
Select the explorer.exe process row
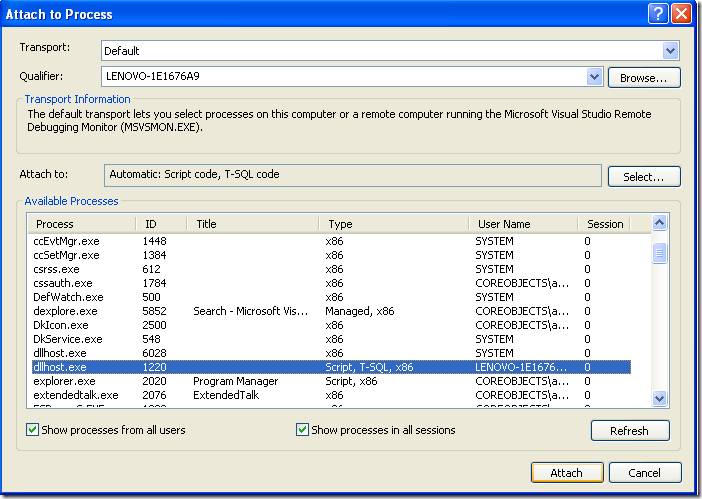(331, 381)
